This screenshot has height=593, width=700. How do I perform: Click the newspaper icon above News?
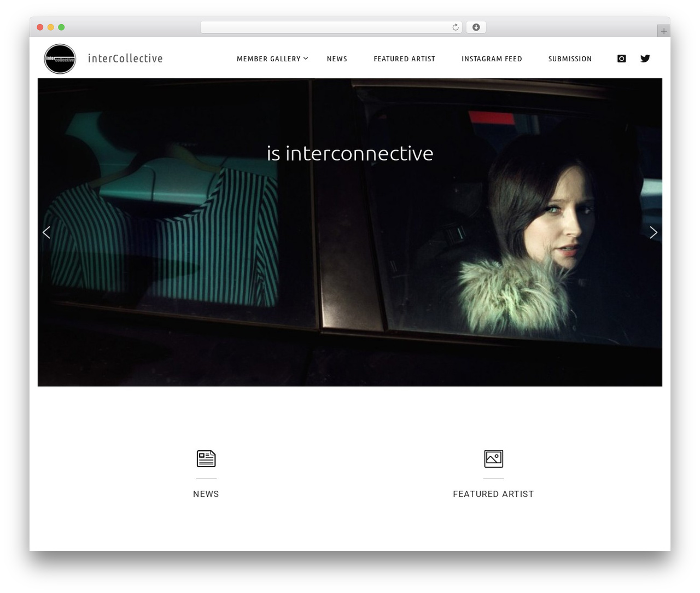coord(206,458)
